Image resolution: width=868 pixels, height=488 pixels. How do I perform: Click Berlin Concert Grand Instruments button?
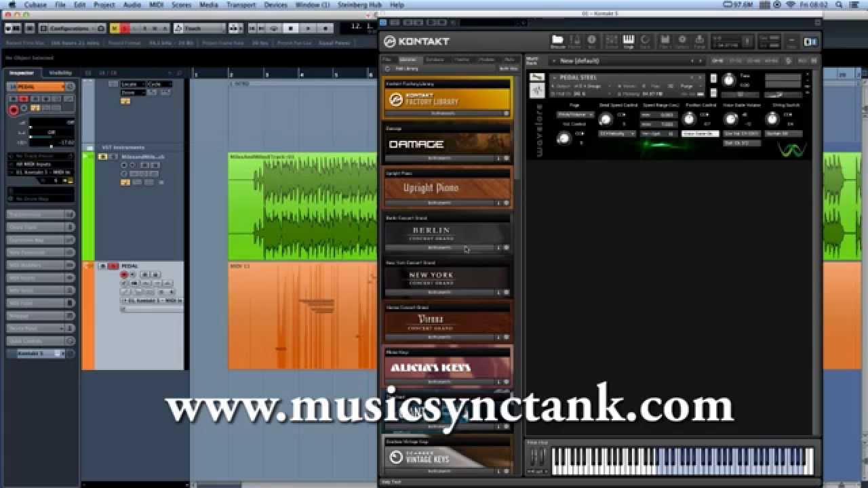[439, 247]
